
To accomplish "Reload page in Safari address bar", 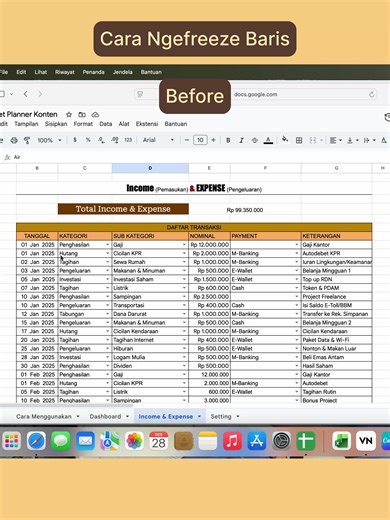I will (372, 94).
